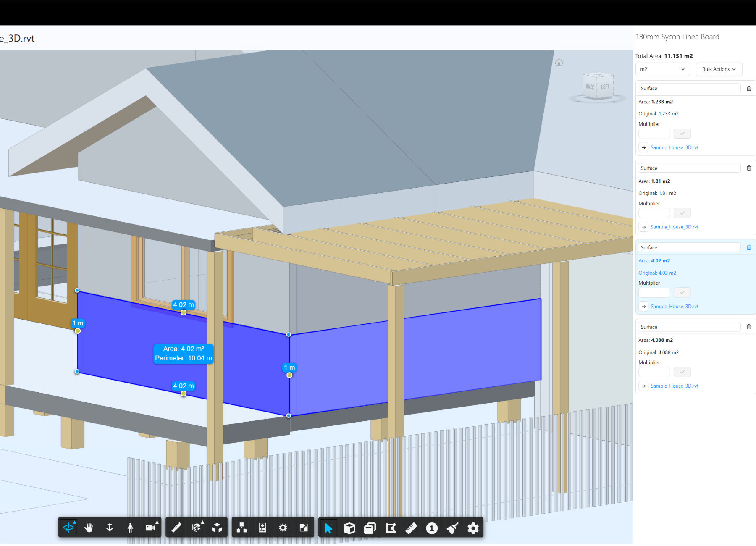This screenshot has width=756, height=546.
Task: Select the vertical zoom tool
Action: click(x=110, y=527)
